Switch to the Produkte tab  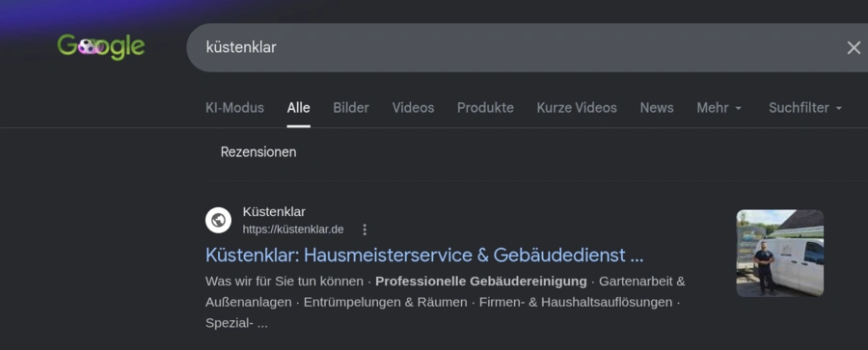pyautogui.click(x=485, y=107)
